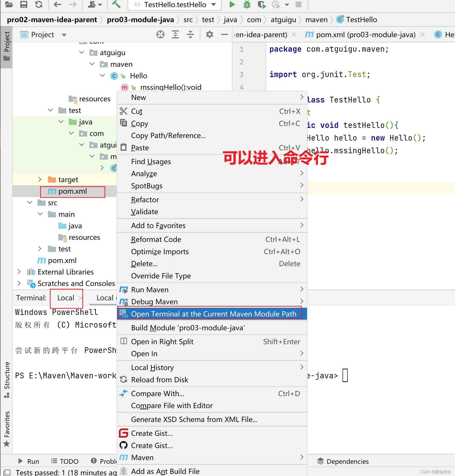
Task: Close the pom.xml (pro03-module-java) tab
Action: 422,34
